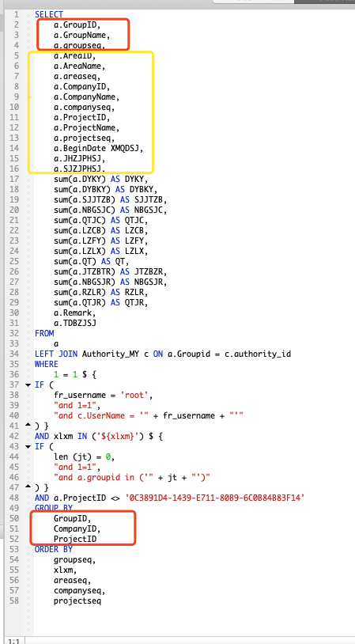Click CompanyID in GROUP BY clause

(x=77, y=529)
